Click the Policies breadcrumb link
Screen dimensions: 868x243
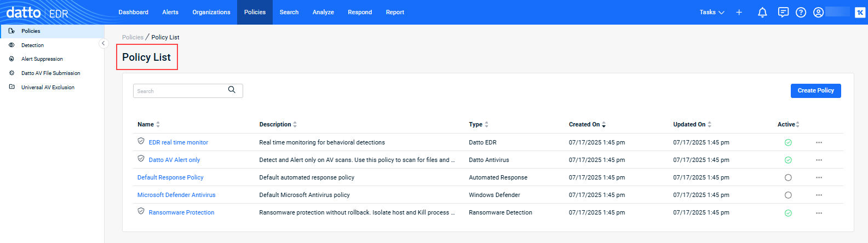click(133, 37)
